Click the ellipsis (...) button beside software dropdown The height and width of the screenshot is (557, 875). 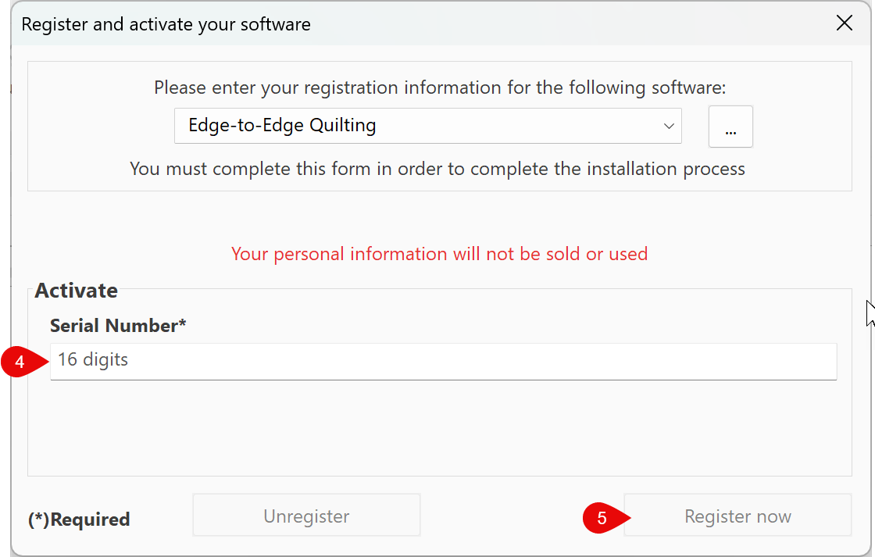click(730, 127)
